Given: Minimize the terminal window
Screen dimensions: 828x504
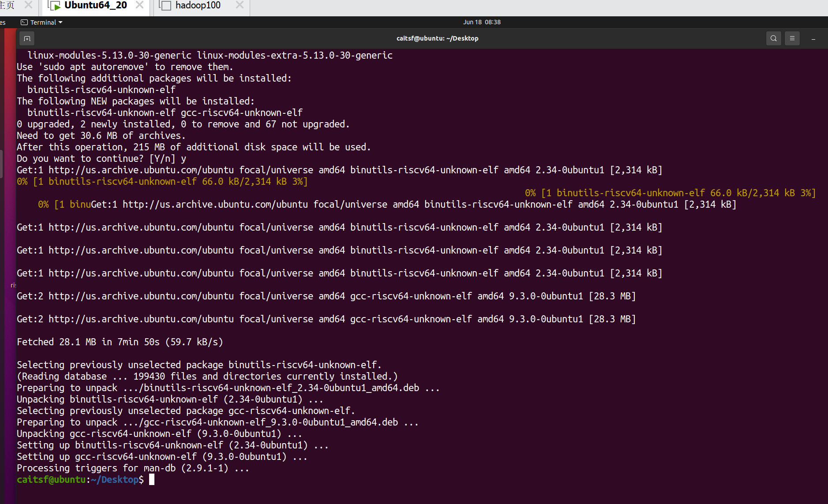Looking at the screenshot, I should 813,39.
